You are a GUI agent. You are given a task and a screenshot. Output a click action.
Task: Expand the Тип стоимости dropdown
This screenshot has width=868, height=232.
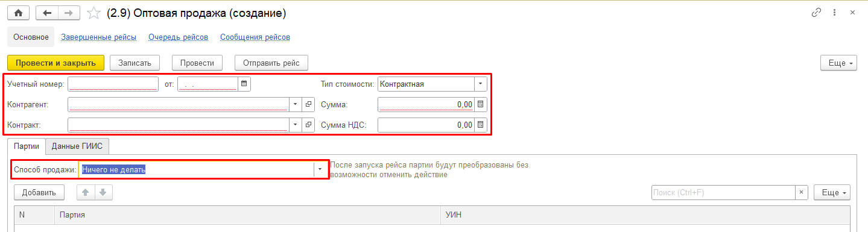coord(481,84)
